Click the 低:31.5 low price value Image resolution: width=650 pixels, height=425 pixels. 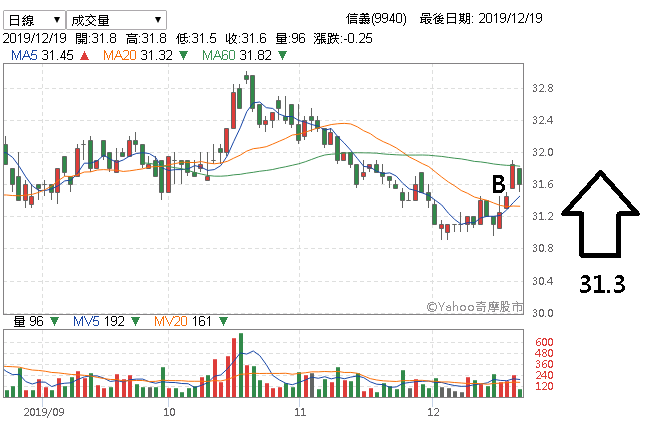pos(196,39)
